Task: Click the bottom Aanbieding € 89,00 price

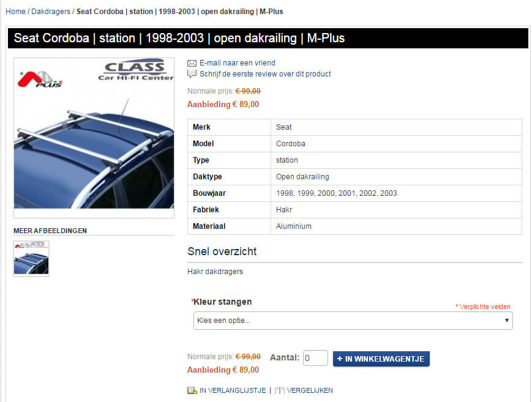Action: tap(223, 370)
